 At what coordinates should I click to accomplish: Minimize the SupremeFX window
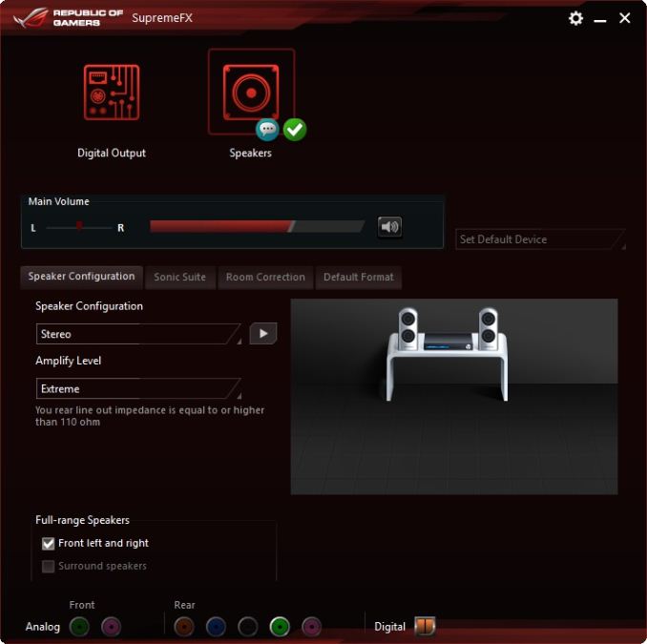point(600,19)
